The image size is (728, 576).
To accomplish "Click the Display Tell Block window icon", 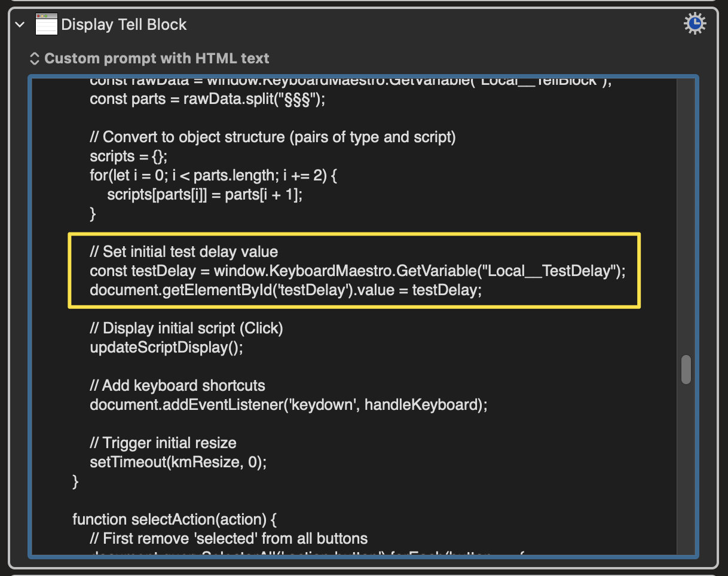I will [x=47, y=24].
